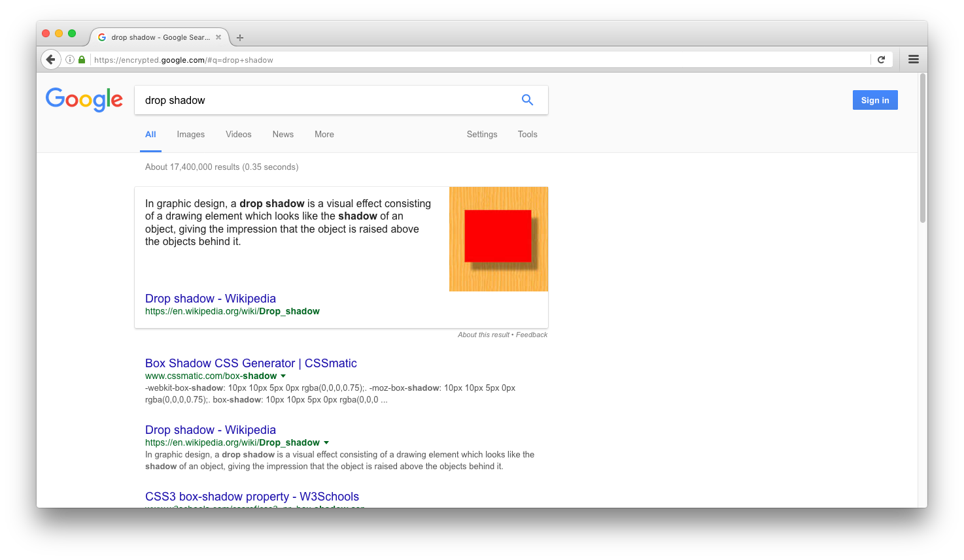Viewport: 964px width, 560px height.
Task: Open CSS3 box-shadow property - W3Schools
Action: coord(252,497)
